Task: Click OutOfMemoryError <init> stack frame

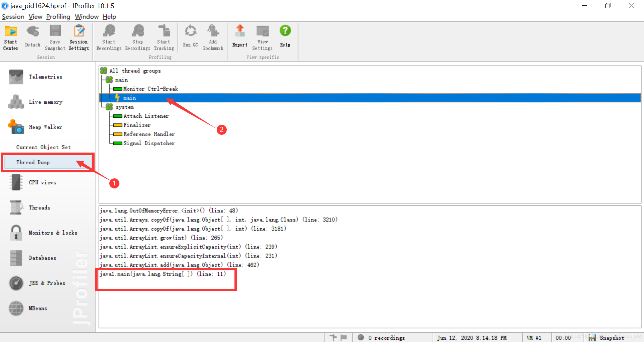Action: (x=169, y=211)
